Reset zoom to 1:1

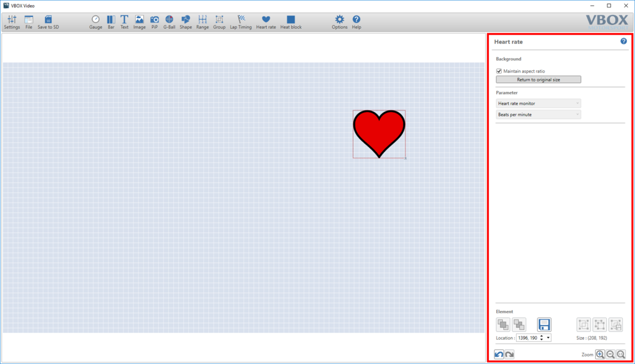[621, 354]
